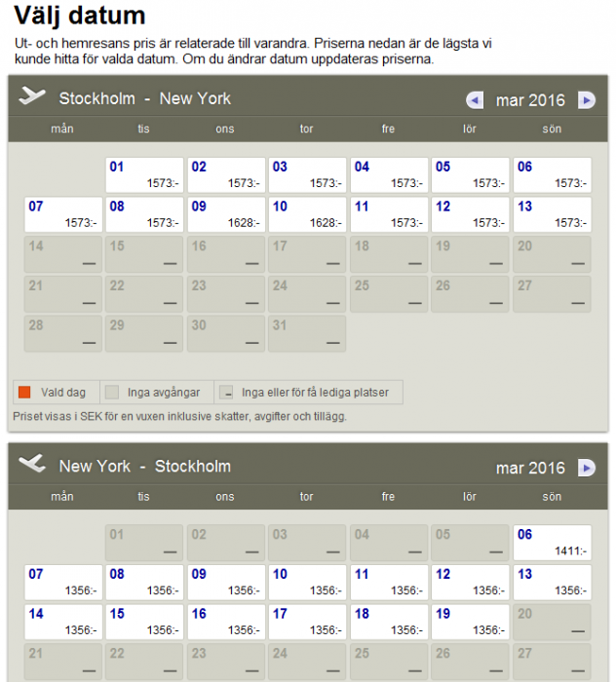
Task: Click 'mar 2016' month label in outbound header
Action: click(x=530, y=99)
